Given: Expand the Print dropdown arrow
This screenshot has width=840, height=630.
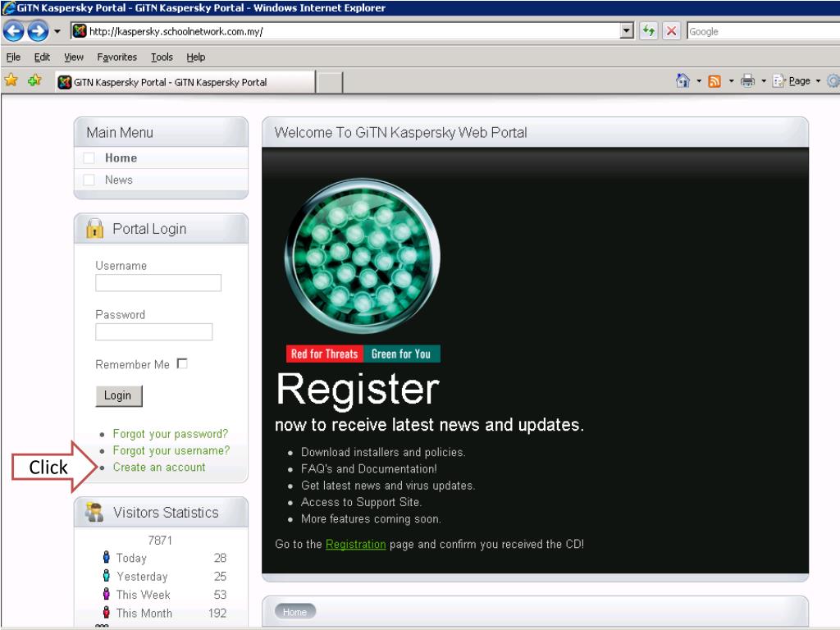Looking at the screenshot, I should [x=764, y=81].
